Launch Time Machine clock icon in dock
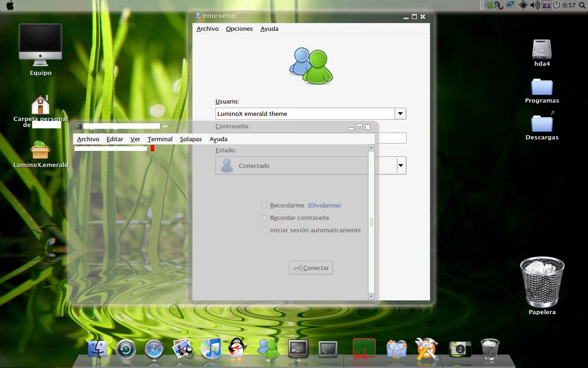 click(x=126, y=349)
